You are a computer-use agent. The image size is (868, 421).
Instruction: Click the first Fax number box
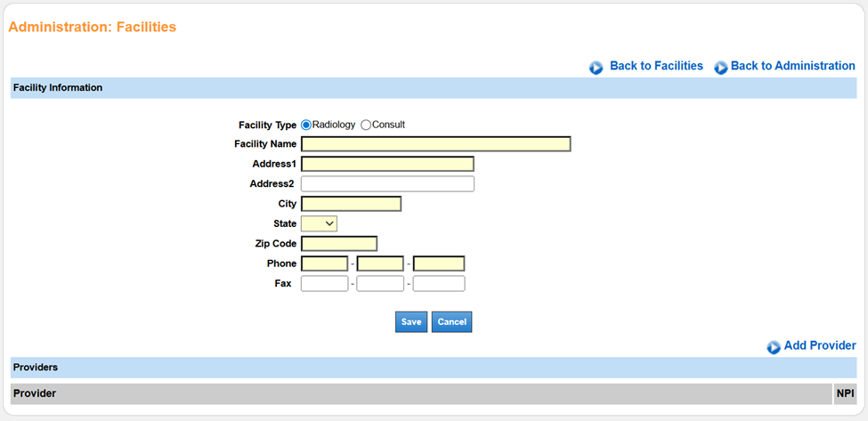tap(324, 284)
